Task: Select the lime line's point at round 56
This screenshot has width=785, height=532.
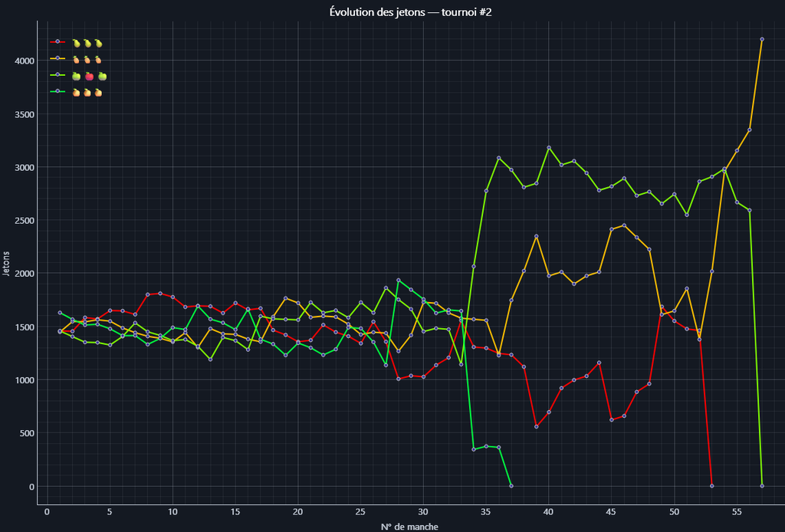Action: point(750,210)
